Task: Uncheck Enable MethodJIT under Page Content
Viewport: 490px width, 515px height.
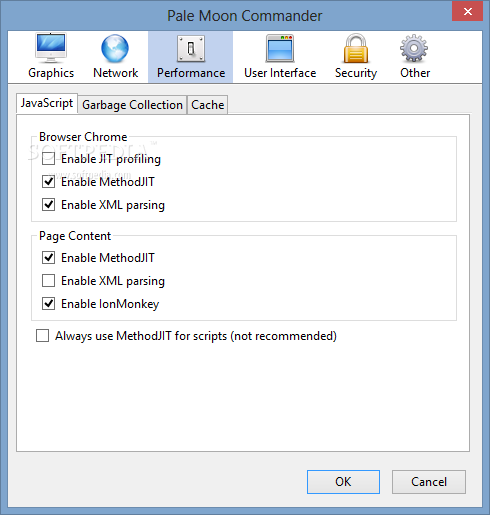Action: [x=48, y=258]
